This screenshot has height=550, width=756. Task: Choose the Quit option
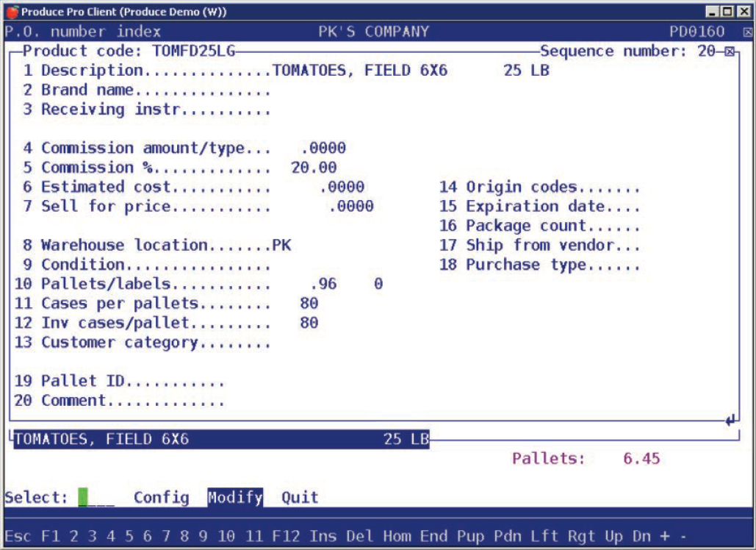coord(300,497)
